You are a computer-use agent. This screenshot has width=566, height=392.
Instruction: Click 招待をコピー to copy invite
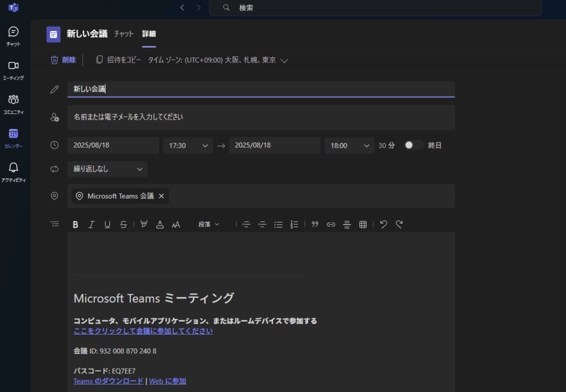coord(118,60)
